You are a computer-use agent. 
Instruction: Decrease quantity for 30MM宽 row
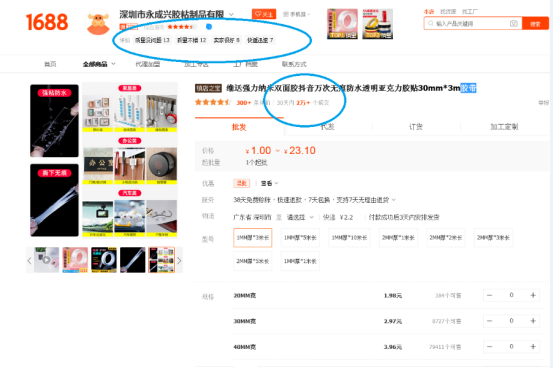point(490,321)
